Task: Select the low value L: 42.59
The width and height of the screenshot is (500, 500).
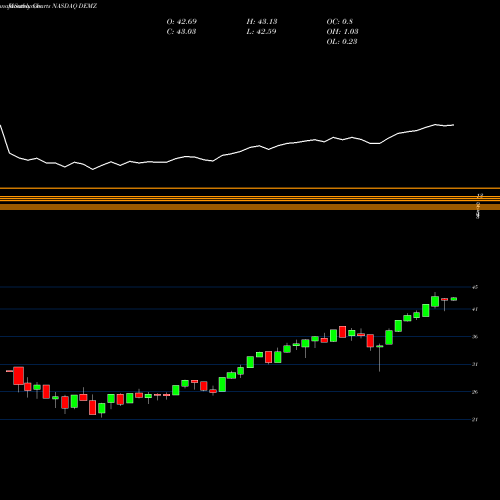Action: point(262,32)
